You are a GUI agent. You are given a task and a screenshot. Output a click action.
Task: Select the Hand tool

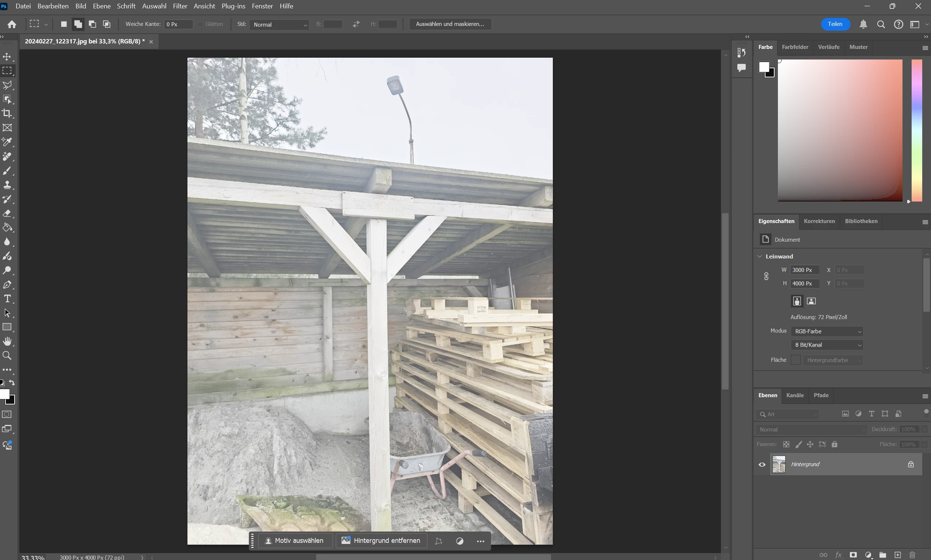7,341
